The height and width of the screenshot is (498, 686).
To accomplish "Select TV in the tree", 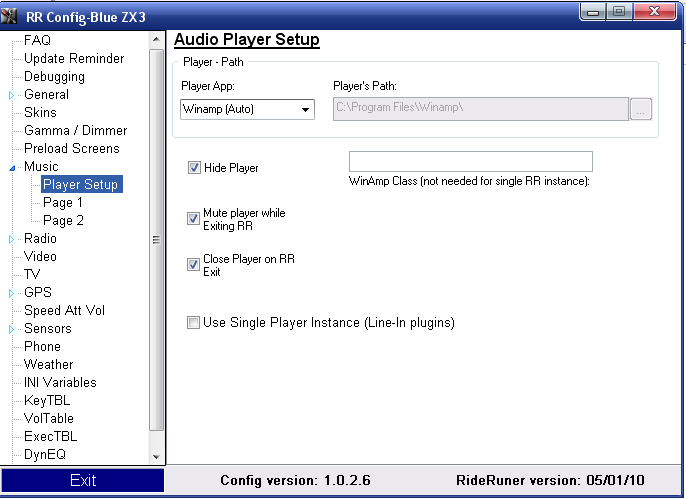I will 32,274.
